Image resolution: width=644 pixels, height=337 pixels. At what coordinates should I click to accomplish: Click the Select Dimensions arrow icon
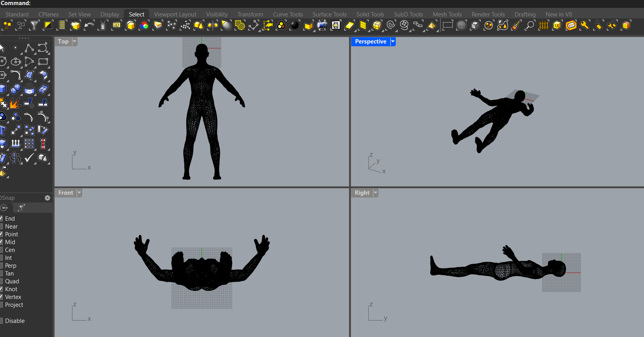click(254, 25)
